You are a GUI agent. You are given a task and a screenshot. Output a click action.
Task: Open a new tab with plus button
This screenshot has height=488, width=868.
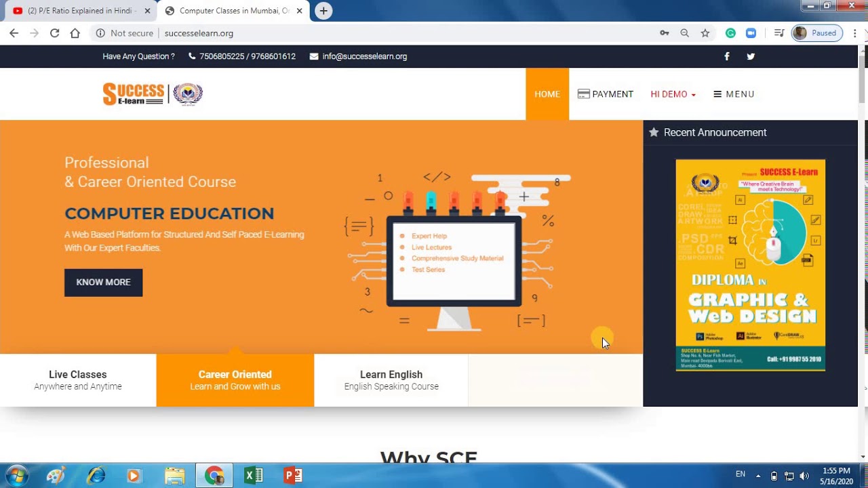[x=323, y=11]
